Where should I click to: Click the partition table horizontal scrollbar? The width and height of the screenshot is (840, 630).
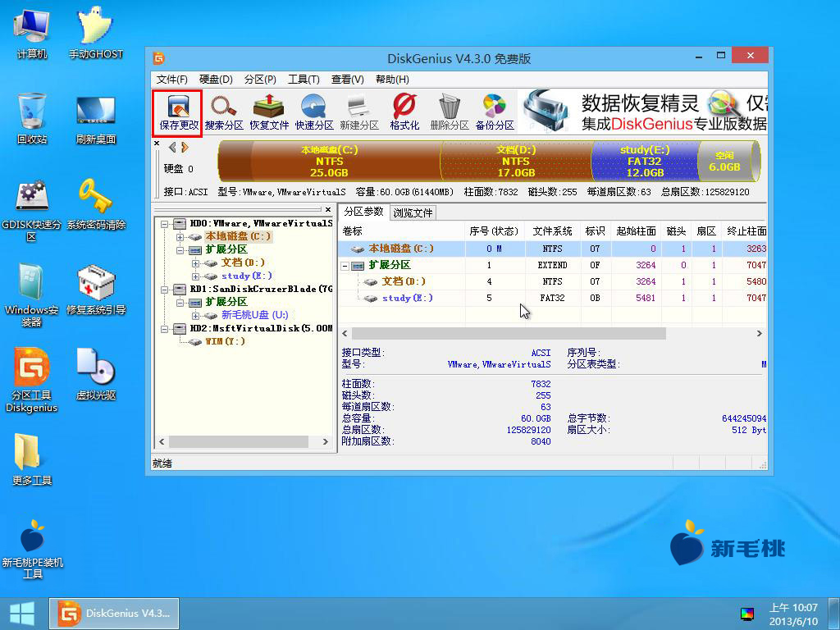[x=508, y=334]
